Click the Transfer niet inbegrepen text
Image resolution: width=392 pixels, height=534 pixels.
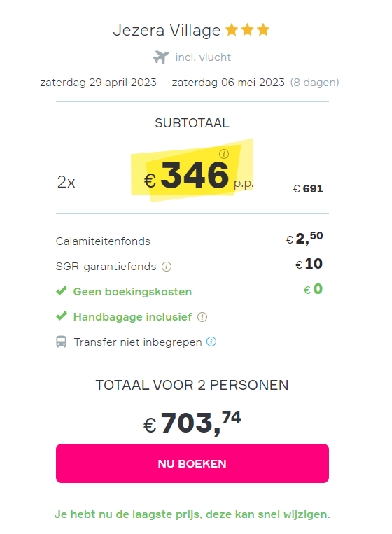coord(138,342)
